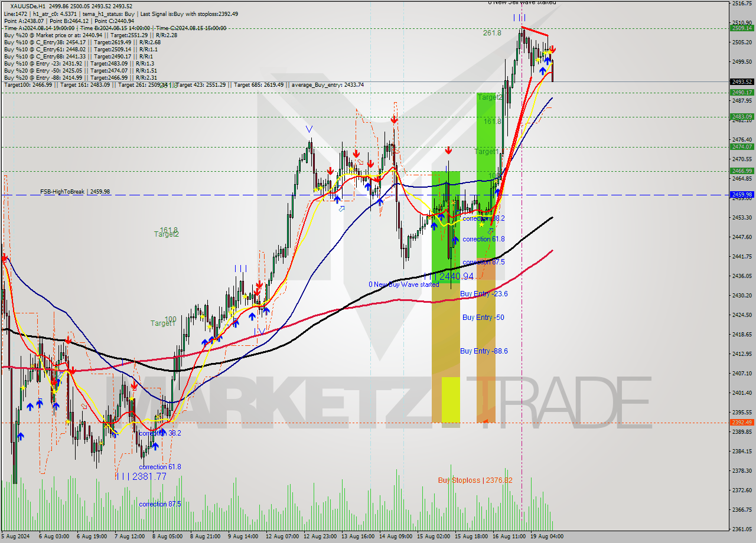Click the 2453.30 price scale value

point(742,217)
